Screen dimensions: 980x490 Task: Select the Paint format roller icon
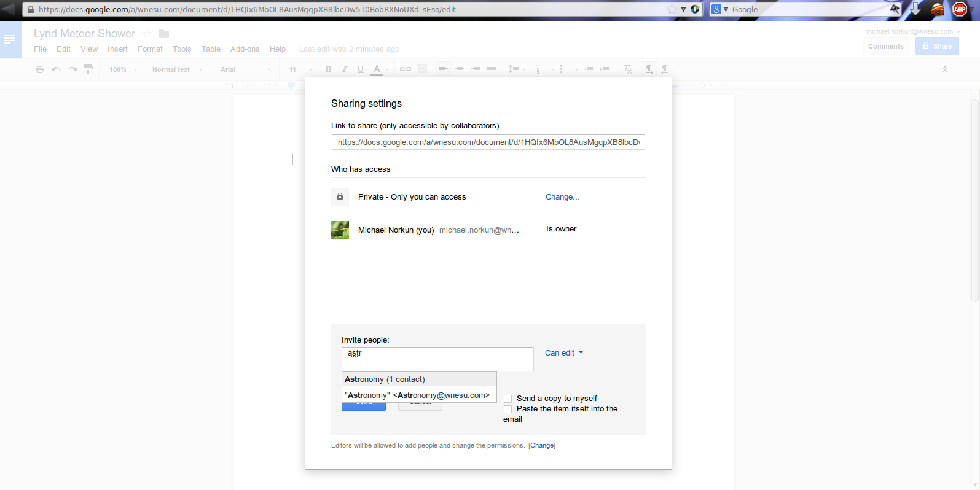point(88,69)
